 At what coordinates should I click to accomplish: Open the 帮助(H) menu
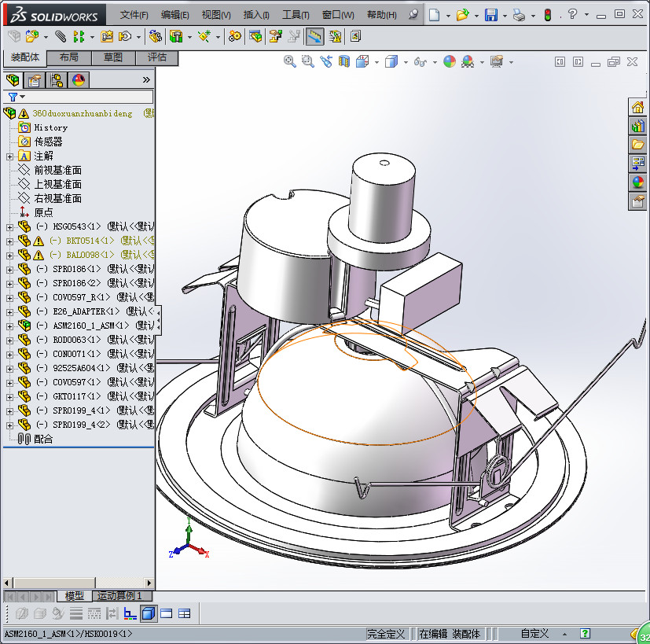(382, 15)
